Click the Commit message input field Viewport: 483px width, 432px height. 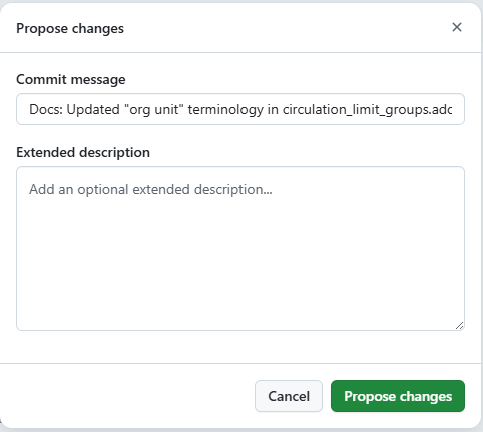(x=240, y=109)
